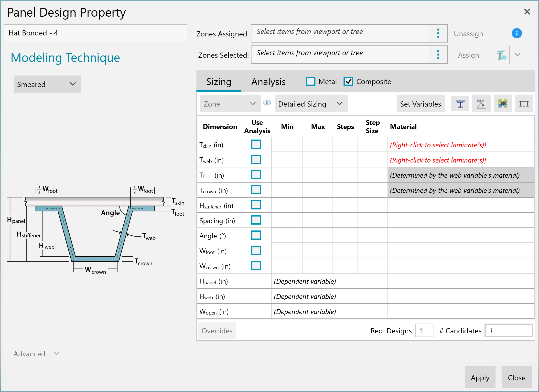This screenshot has width=539, height=392.
Task: Click the Angle Min cell
Action: pos(287,236)
